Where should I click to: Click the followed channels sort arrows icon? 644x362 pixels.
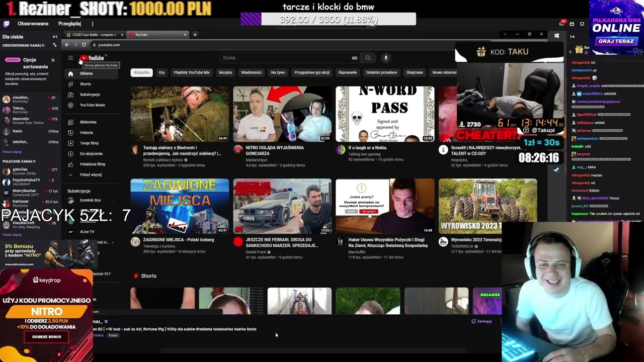coord(54,45)
